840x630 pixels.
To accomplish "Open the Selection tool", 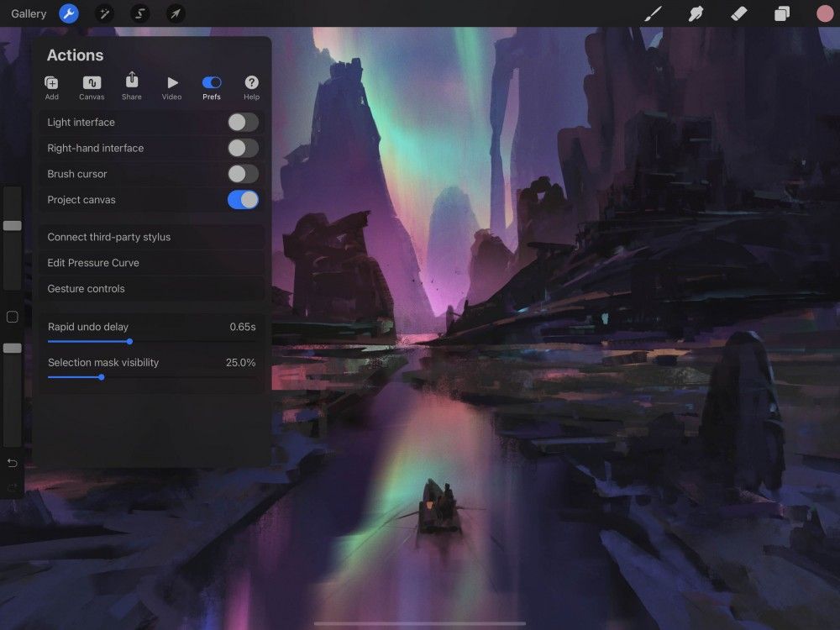I will [139, 13].
